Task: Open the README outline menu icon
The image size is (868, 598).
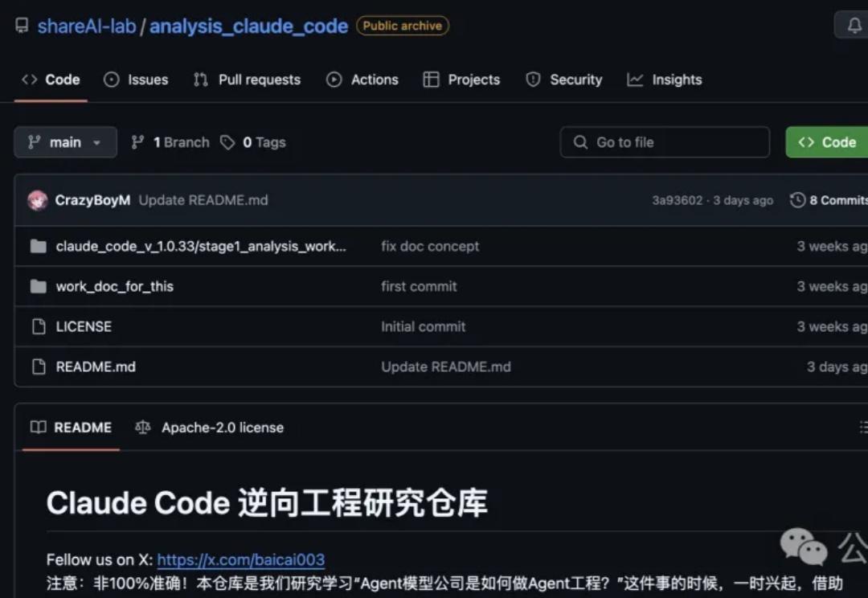Action: (x=863, y=427)
